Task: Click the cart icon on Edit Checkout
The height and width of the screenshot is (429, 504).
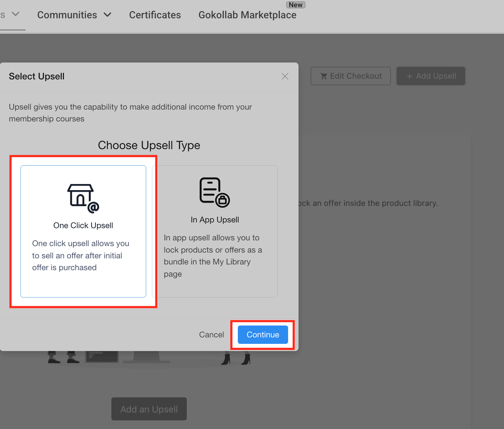Action: (324, 76)
